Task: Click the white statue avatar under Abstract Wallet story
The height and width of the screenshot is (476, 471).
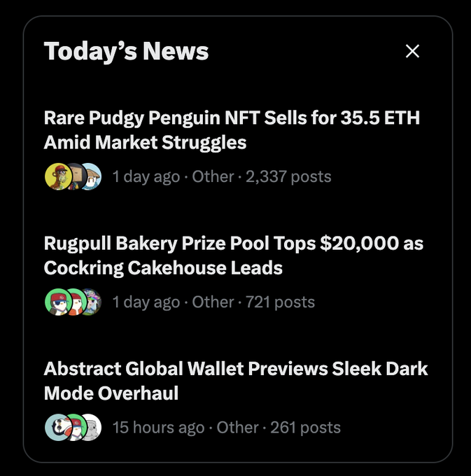Action: (91, 427)
